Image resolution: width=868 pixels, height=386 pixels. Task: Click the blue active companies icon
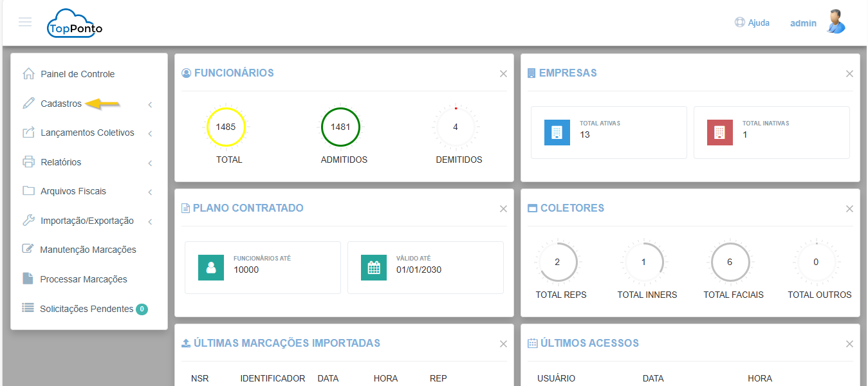coord(557,133)
